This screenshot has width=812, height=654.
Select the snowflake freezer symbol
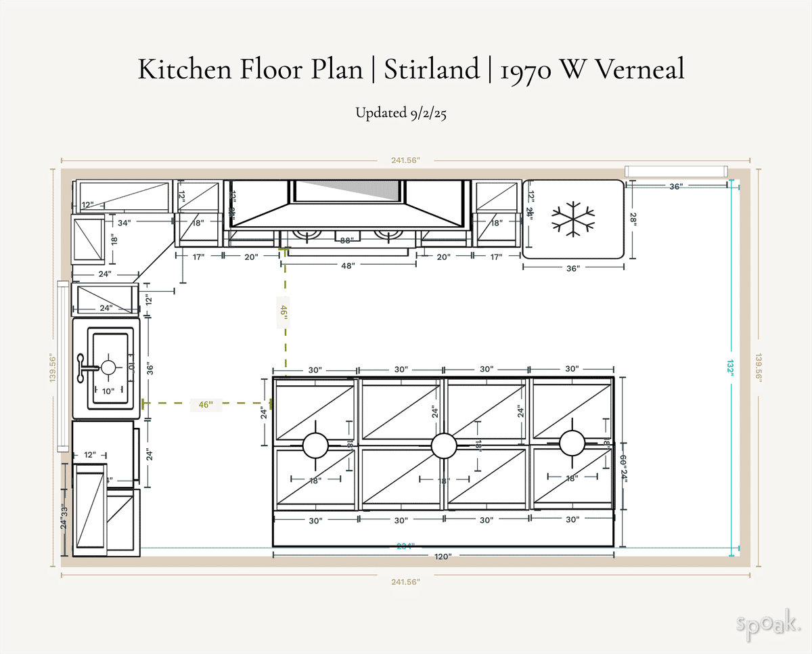click(574, 218)
